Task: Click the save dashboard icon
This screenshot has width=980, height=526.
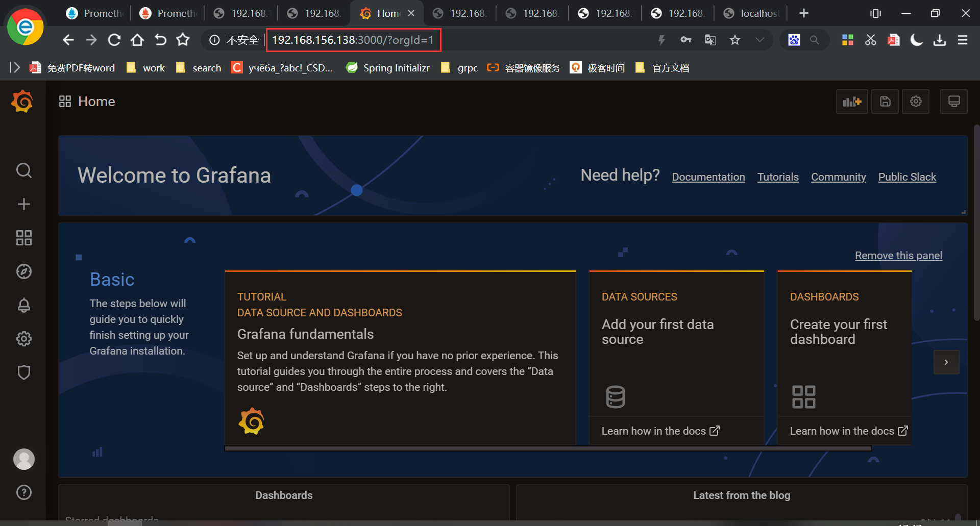Action: click(x=885, y=102)
